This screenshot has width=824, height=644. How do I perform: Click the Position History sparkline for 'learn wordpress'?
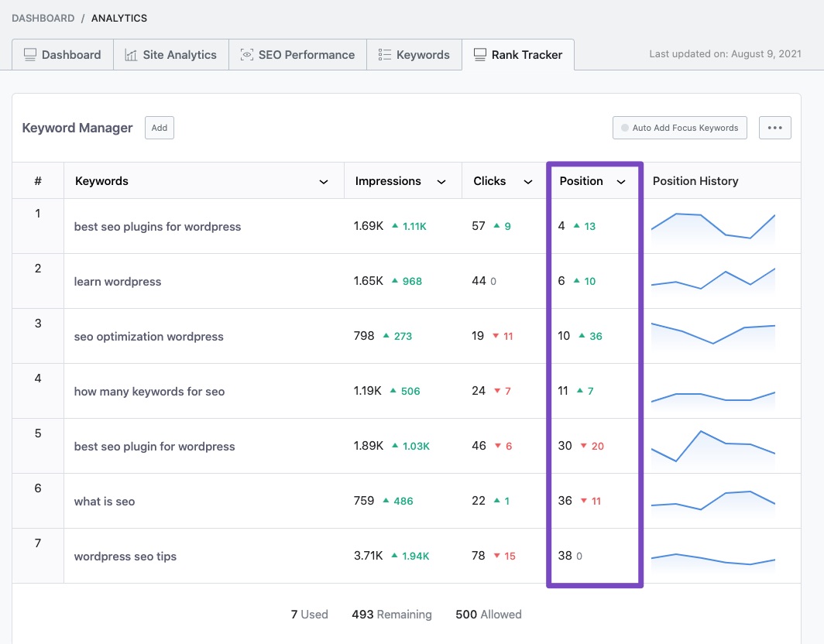(x=712, y=281)
